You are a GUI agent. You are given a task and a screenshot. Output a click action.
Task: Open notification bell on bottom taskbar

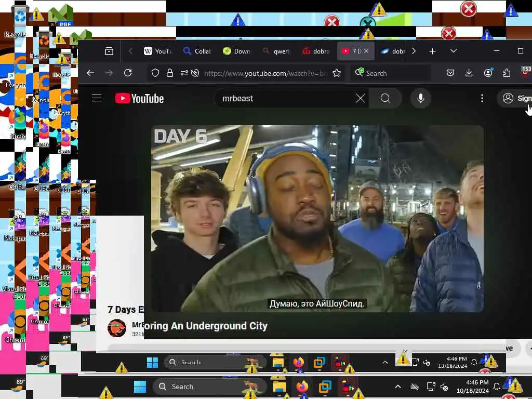tap(496, 387)
